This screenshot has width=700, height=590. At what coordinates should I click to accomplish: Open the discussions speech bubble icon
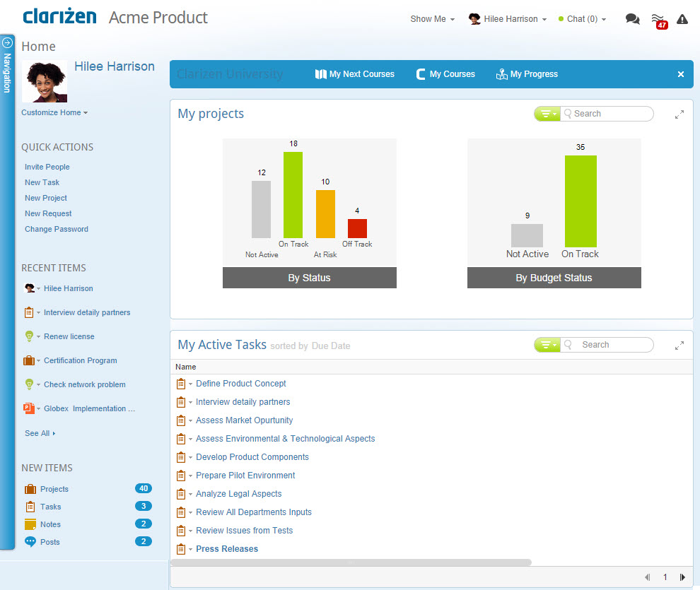(x=632, y=19)
